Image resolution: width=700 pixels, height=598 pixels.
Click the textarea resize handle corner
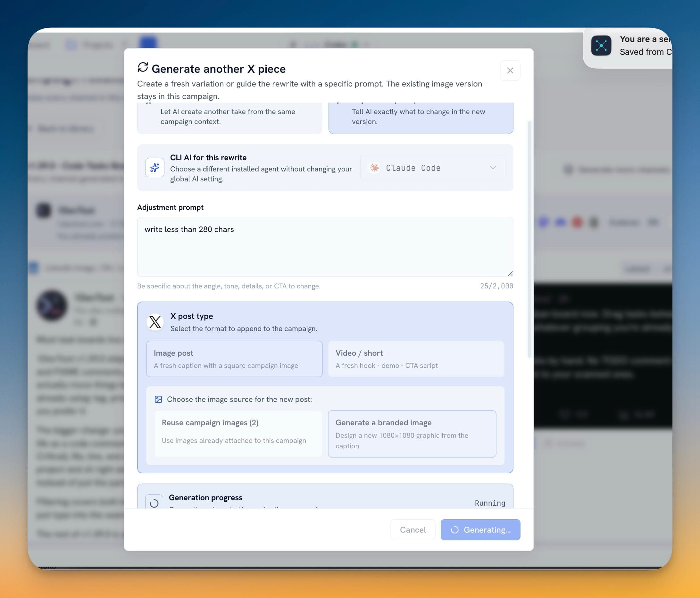coord(510,273)
